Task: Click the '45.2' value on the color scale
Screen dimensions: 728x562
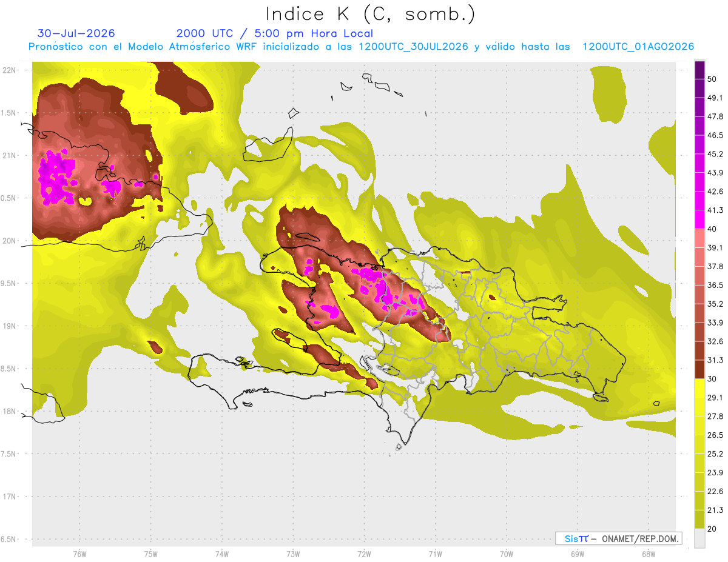Action: 715,154
